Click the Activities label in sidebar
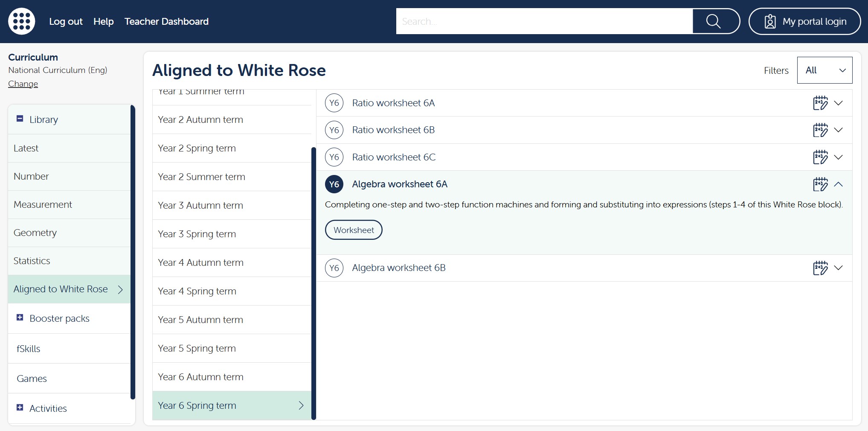 (48, 408)
